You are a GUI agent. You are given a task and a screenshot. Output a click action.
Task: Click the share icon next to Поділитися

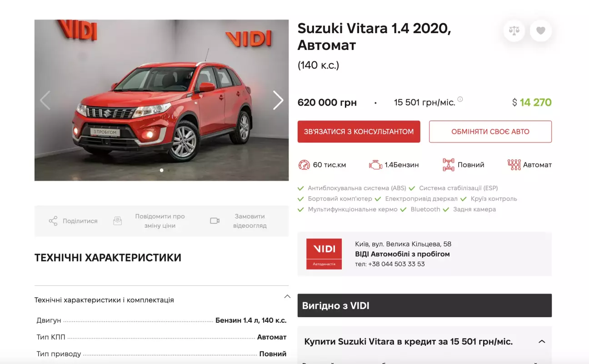[53, 221]
